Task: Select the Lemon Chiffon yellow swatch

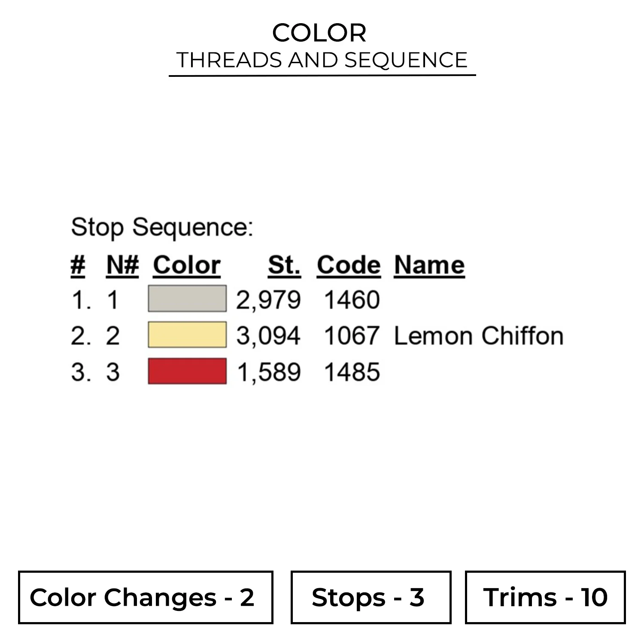Action: [187, 334]
